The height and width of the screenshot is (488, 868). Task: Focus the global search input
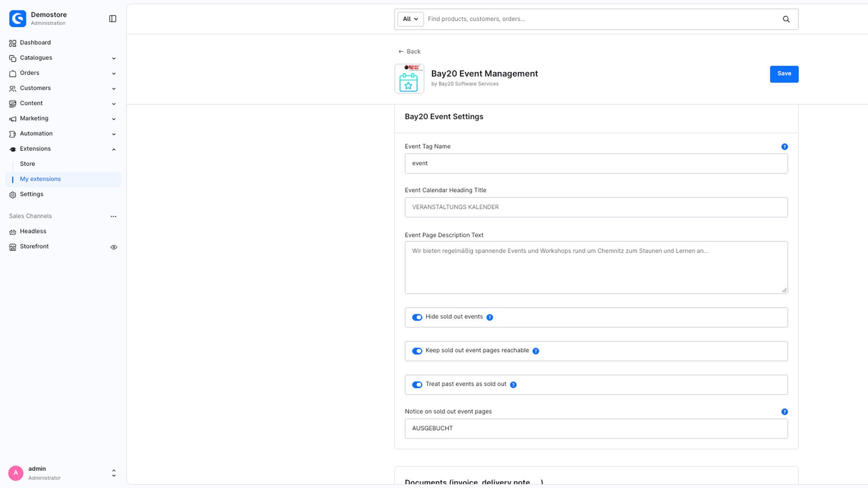click(x=601, y=19)
